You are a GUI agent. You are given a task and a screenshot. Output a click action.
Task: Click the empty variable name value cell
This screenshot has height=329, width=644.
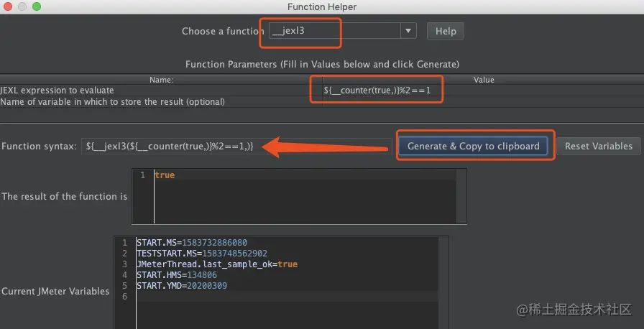483,102
